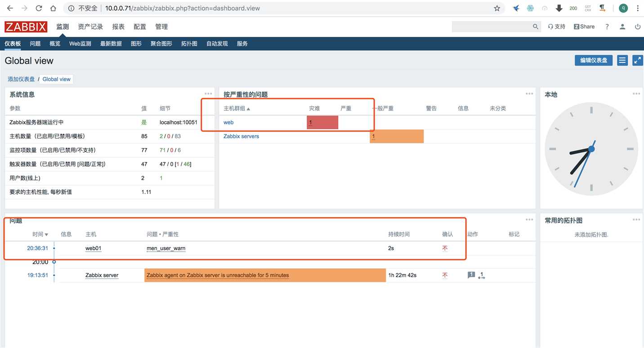644x348 pixels.
Task: Open the 20:36:31 problem timestamp
Action: (x=37, y=248)
